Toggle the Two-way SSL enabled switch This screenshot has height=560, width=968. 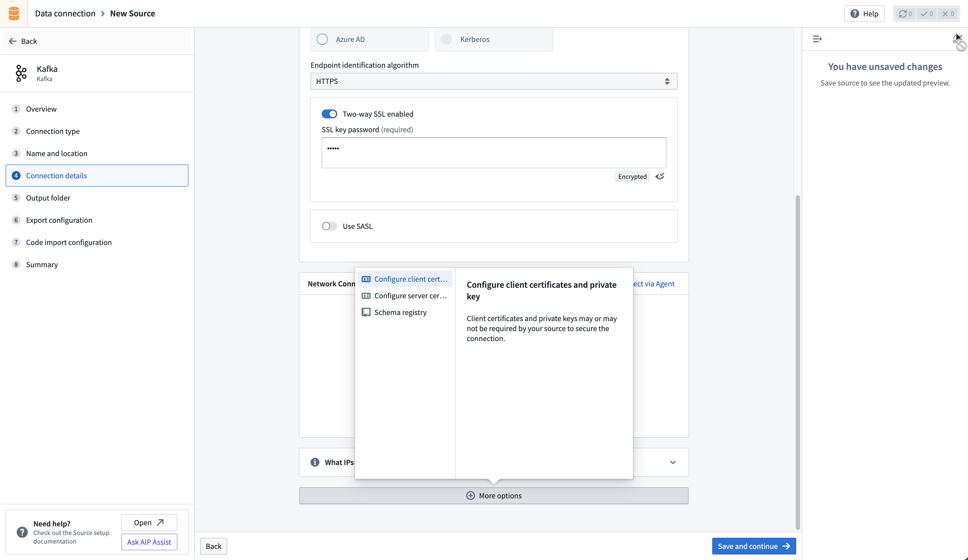[329, 113]
